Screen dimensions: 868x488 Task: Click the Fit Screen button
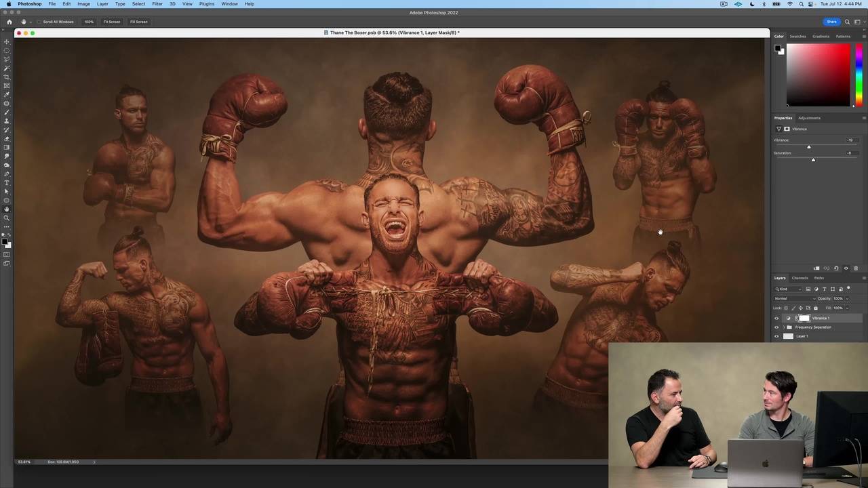click(x=112, y=22)
